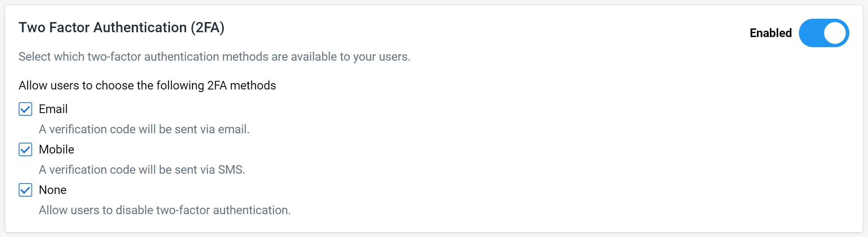
Task: Click the 'Select which two-factor authentication methods' subtitle
Action: coord(214,57)
